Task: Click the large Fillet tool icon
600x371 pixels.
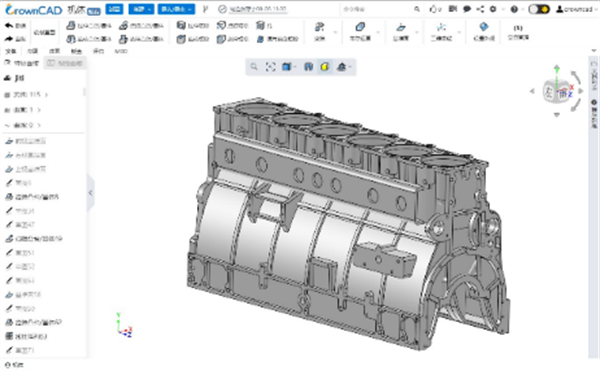Action: pyautogui.click(x=320, y=27)
